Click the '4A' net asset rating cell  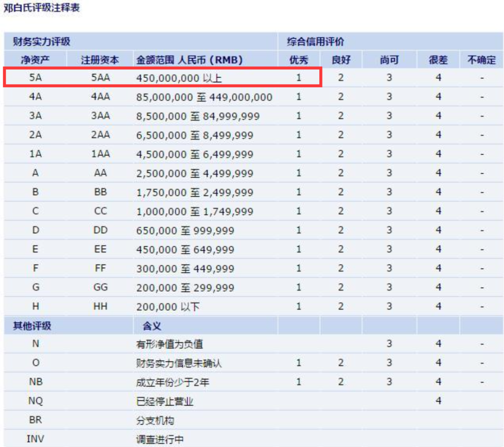pyautogui.click(x=35, y=97)
